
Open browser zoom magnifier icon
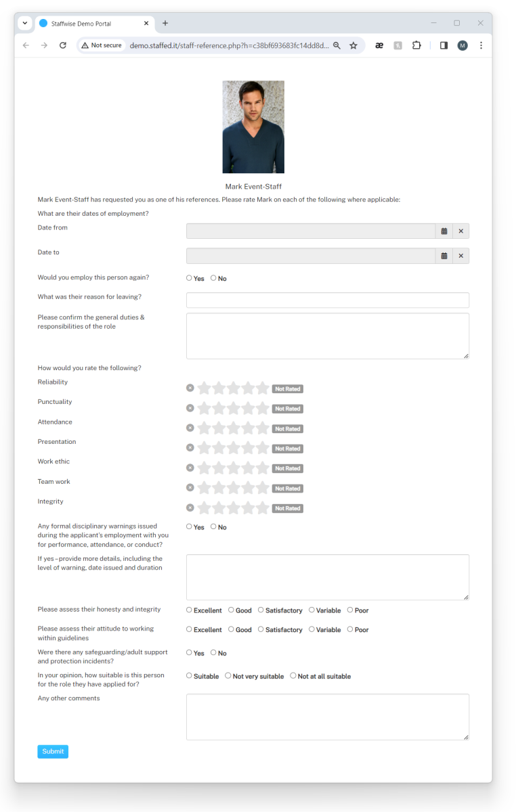[x=337, y=45]
